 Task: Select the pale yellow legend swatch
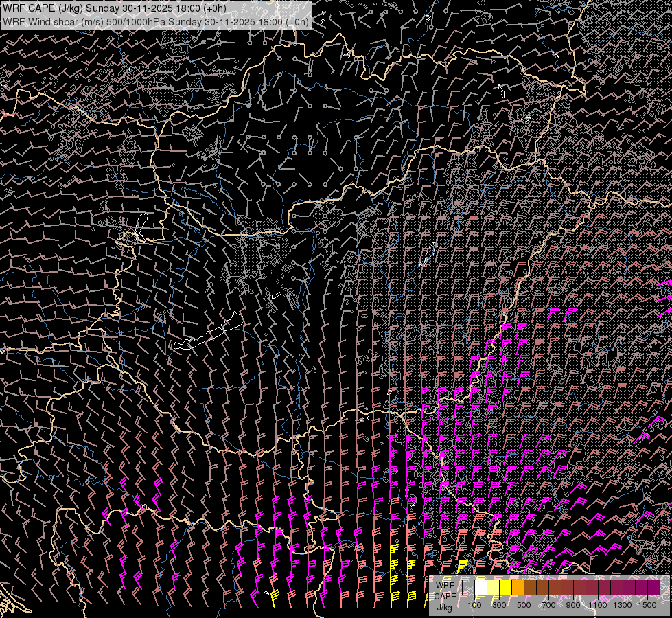tap(494, 588)
